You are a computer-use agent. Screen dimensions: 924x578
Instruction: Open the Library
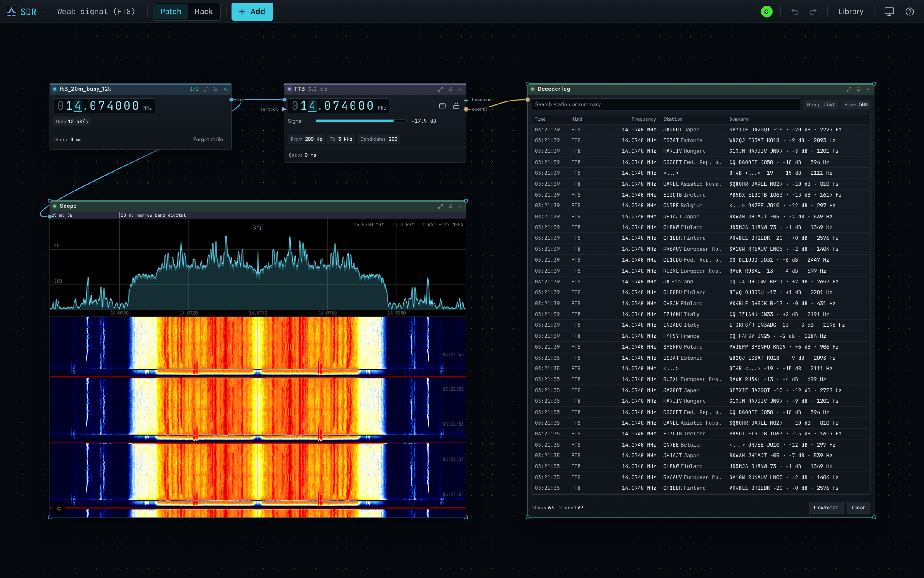[851, 12]
